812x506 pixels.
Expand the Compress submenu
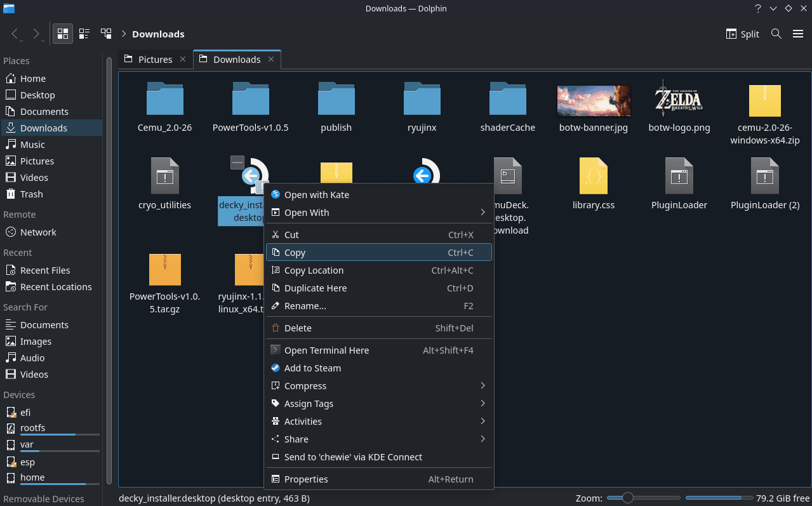(379, 386)
